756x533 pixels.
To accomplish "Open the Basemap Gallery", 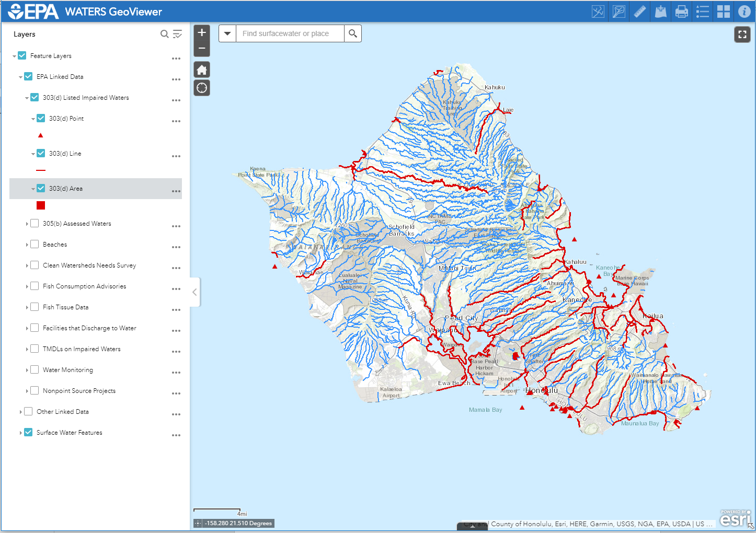I will coord(723,11).
